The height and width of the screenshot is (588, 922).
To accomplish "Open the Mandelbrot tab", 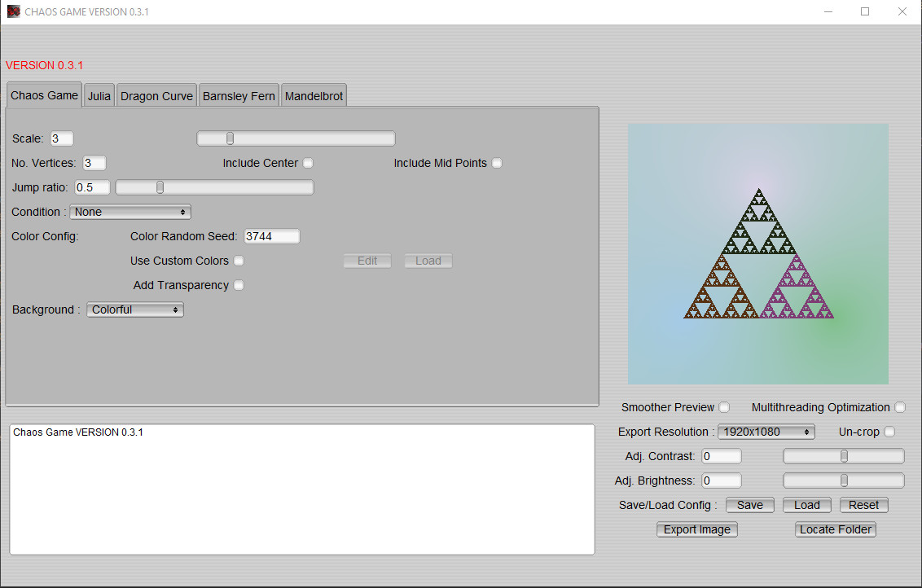I will coord(314,94).
